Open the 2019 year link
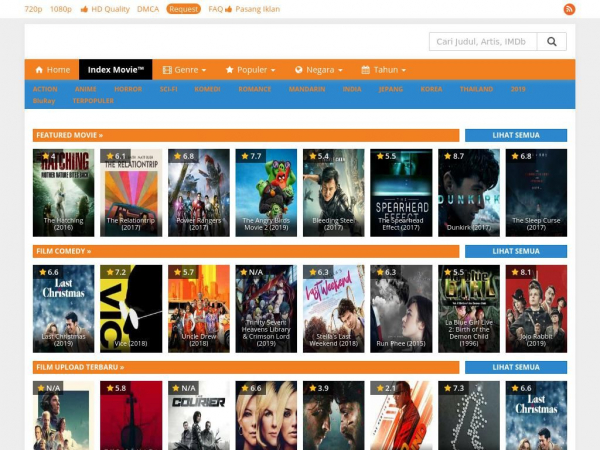This screenshot has height=450, width=600. 518,89
